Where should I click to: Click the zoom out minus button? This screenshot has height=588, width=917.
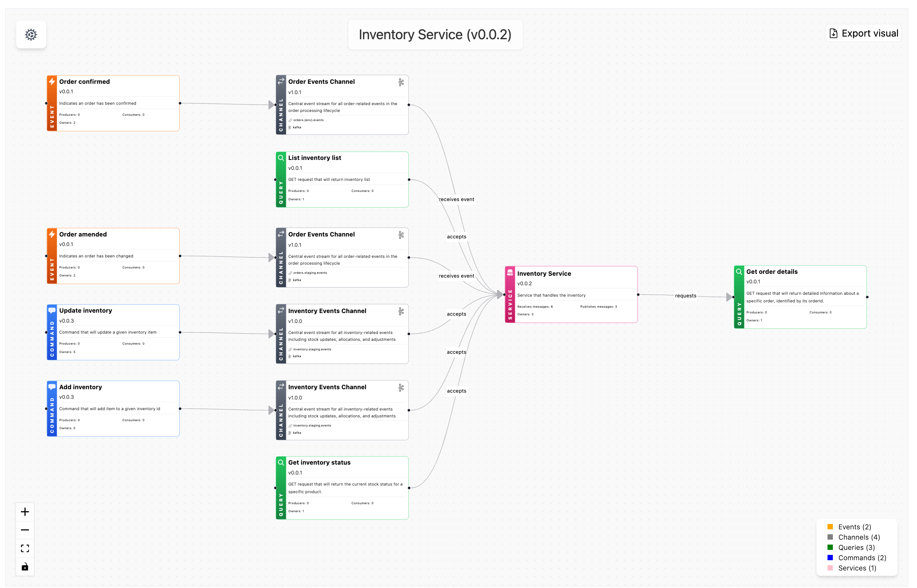click(x=25, y=530)
